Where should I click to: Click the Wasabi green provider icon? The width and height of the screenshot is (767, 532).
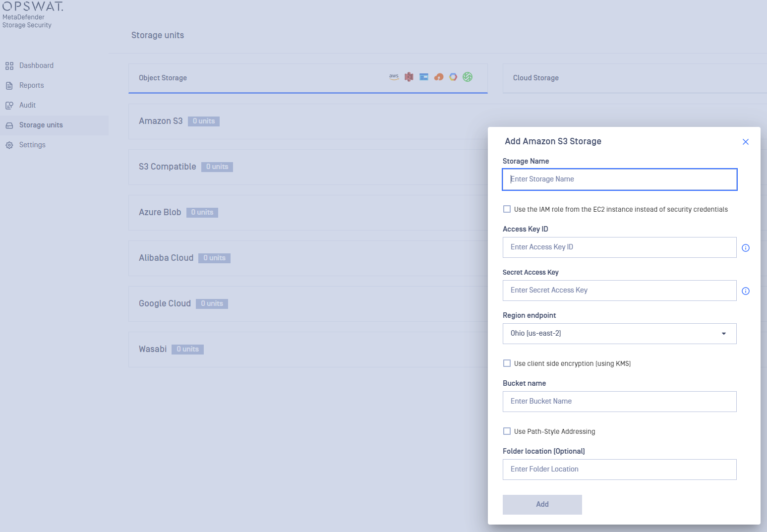[468, 77]
